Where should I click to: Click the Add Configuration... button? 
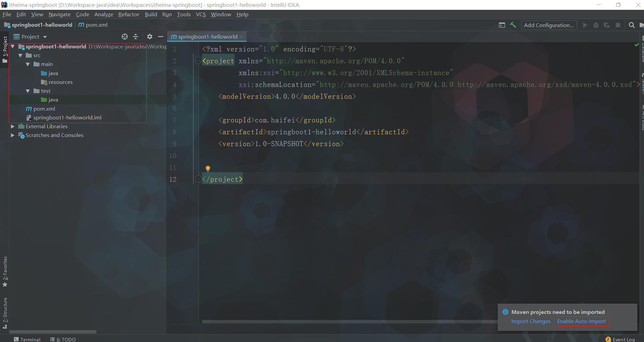coord(549,25)
